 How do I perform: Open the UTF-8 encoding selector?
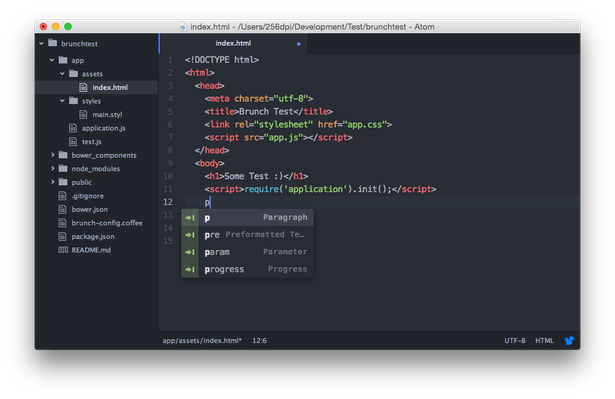coord(514,341)
